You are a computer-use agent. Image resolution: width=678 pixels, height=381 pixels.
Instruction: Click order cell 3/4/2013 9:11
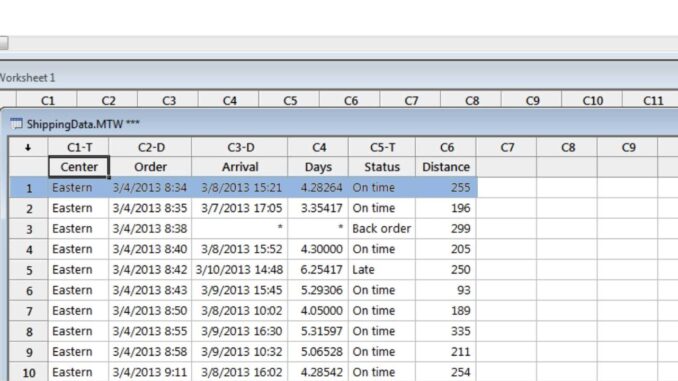click(x=150, y=372)
